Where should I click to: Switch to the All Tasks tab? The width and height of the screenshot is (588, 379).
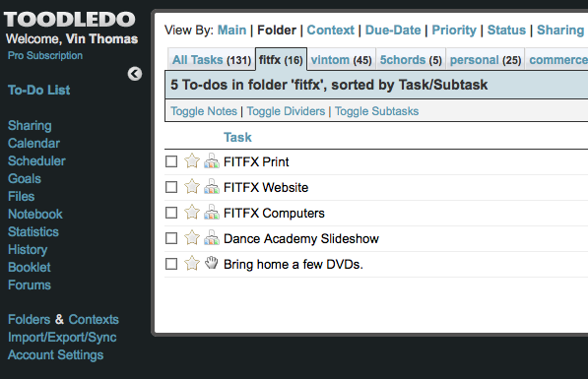point(212,60)
